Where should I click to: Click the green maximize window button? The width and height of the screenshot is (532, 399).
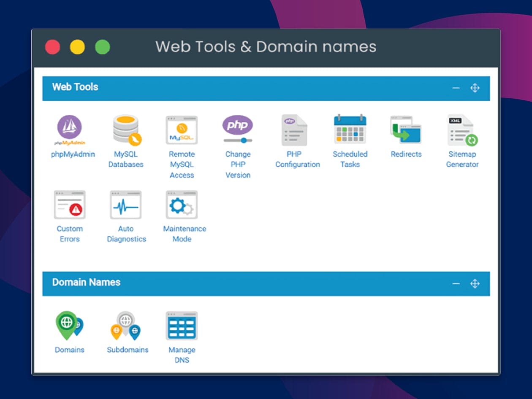point(102,47)
